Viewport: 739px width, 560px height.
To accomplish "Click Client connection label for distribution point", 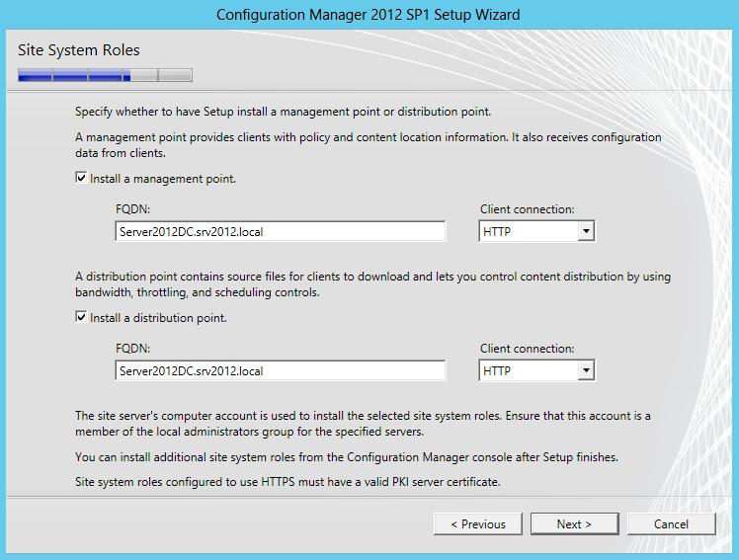I will 528,349.
